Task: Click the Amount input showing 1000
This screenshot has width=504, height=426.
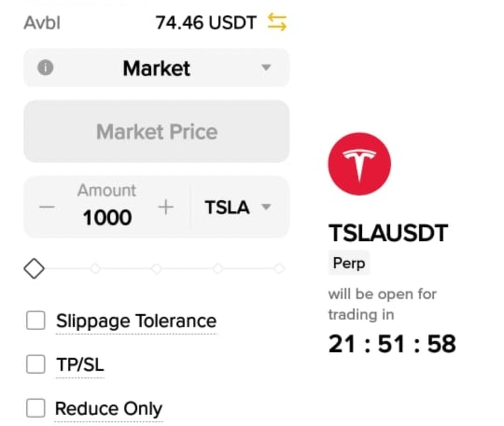Action: pos(107,217)
